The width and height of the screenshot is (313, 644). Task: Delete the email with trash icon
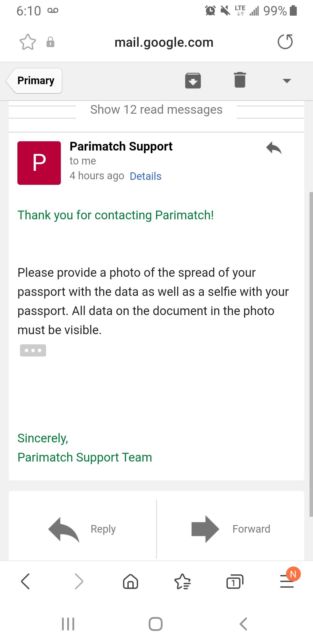[240, 80]
